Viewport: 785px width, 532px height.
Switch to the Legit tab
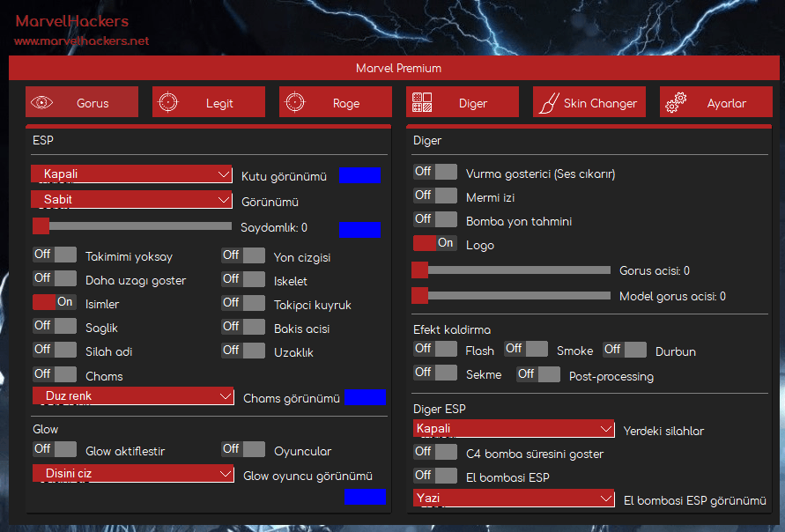click(209, 101)
